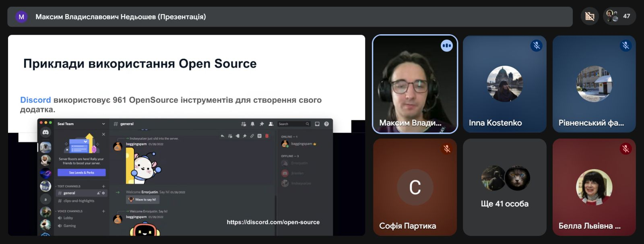Open https://discord.com/open-source link

(273, 222)
